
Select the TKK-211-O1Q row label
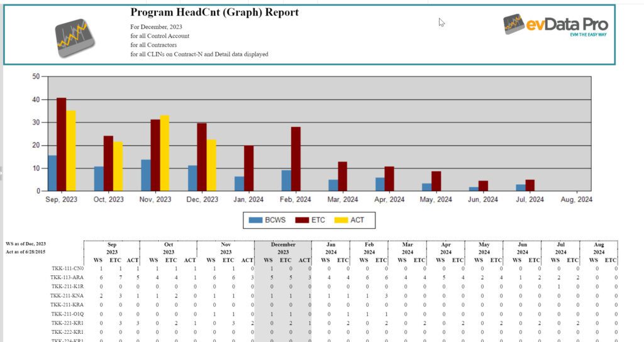pos(67,314)
